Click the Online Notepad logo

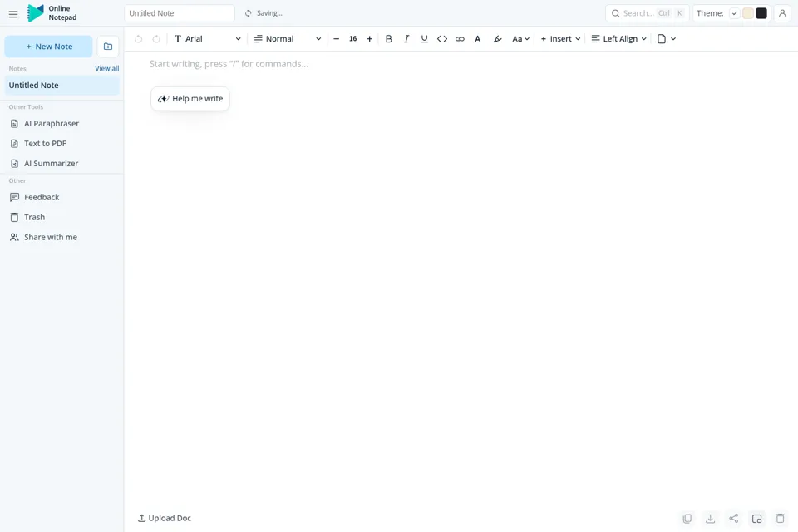[52, 13]
